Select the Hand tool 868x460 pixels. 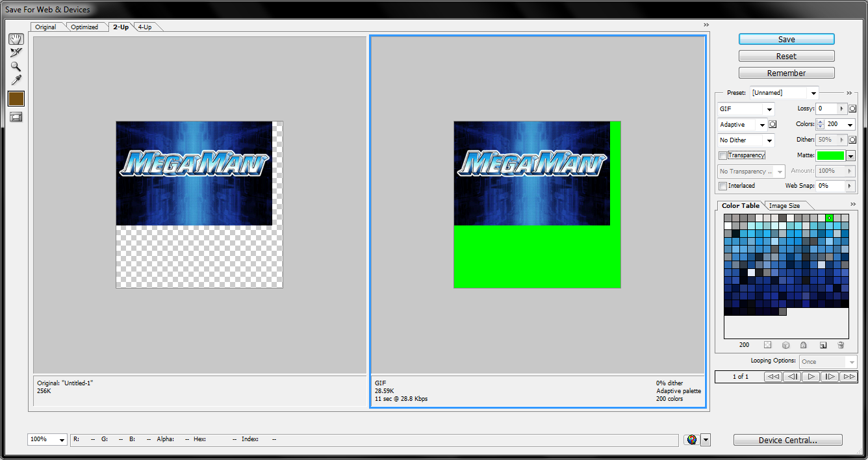[16, 39]
